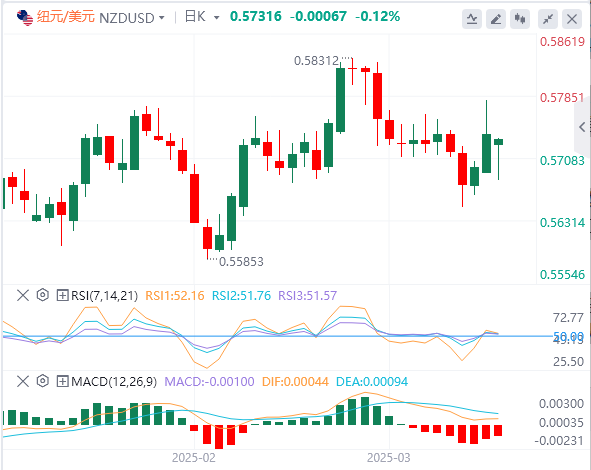591x470 pixels.
Task: Activate the drawing pencil tool
Action: [496, 19]
